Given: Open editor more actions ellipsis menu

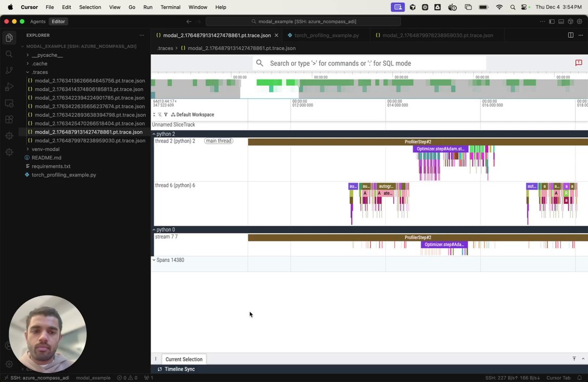Looking at the screenshot, I should 581,35.
